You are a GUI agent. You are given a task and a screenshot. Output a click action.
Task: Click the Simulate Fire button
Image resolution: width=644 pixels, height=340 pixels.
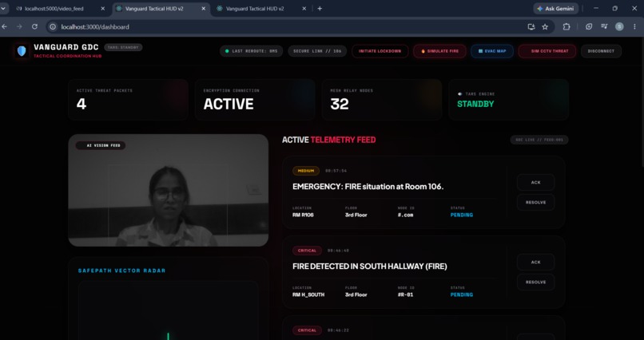click(x=439, y=51)
